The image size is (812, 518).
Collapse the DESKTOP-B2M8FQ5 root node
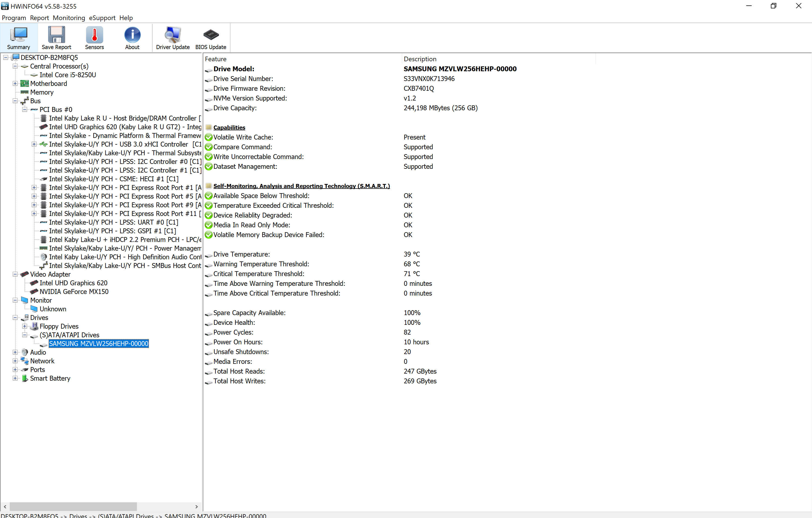[x=6, y=57]
